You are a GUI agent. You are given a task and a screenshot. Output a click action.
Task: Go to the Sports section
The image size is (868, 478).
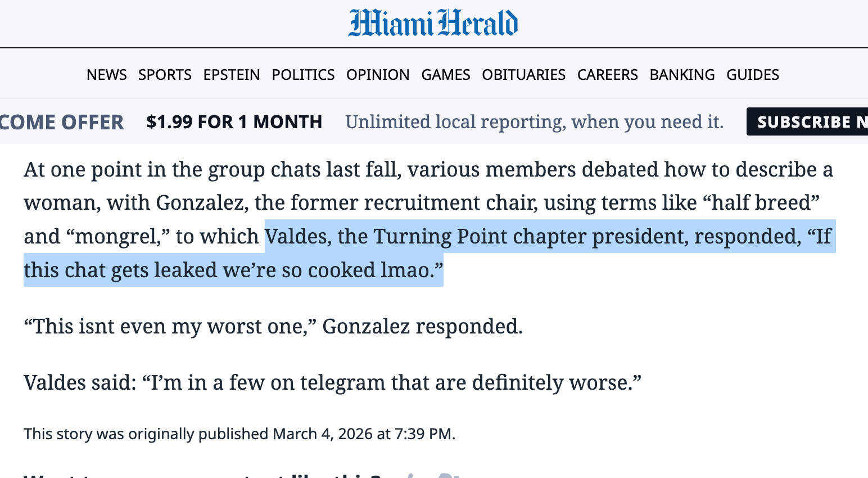165,75
